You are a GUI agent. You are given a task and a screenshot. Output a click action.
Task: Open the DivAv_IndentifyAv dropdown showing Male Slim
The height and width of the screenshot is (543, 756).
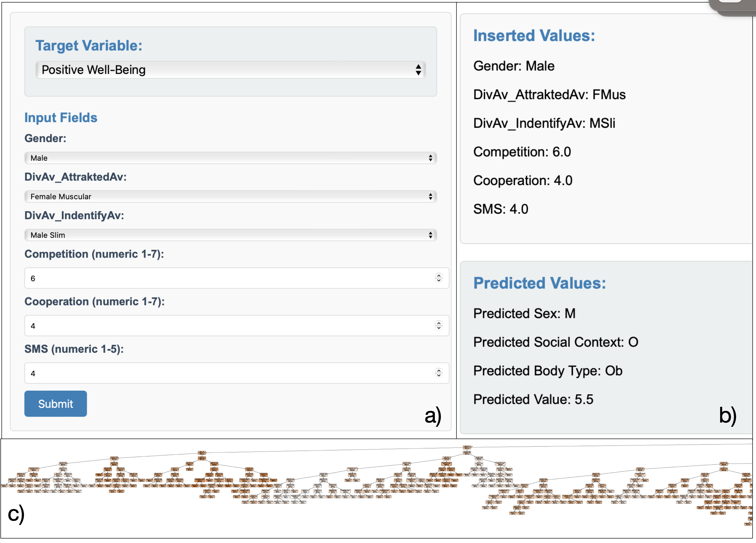(230, 235)
